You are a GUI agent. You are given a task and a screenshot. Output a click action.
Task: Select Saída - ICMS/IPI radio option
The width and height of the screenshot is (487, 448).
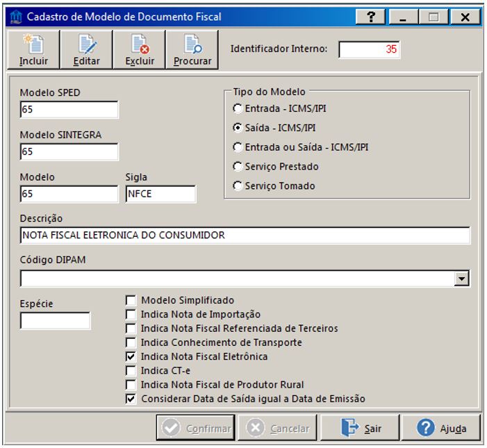pos(238,128)
